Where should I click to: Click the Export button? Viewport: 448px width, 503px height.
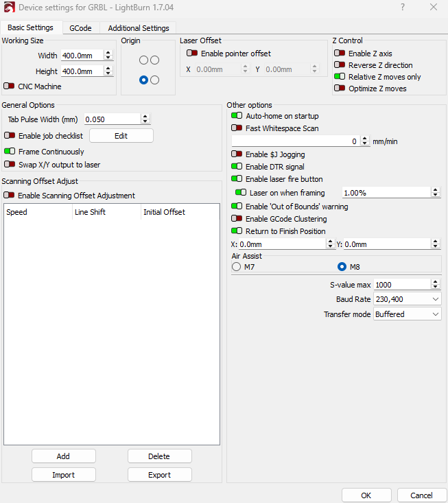160,475
